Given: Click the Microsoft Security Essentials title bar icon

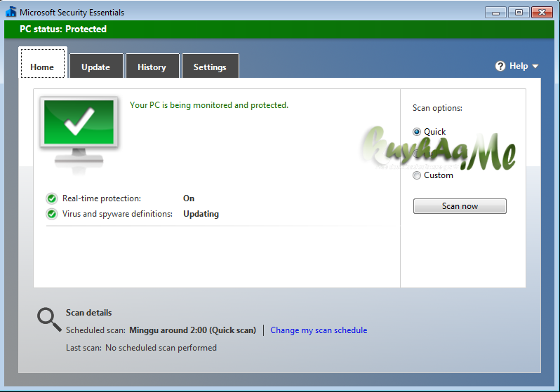Looking at the screenshot, I should point(11,12).
